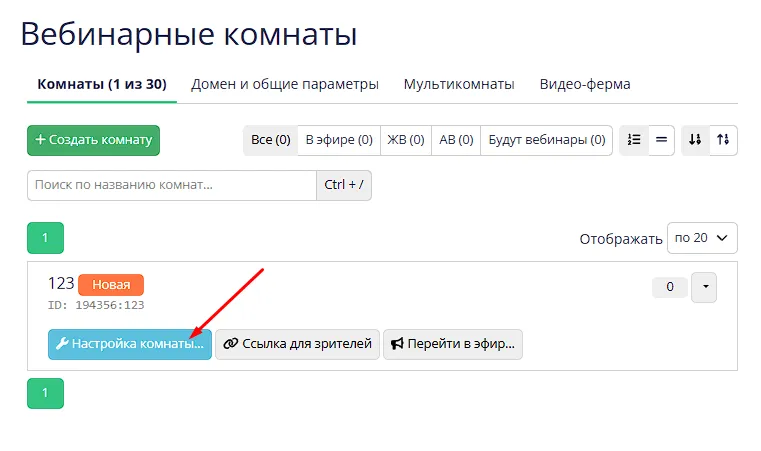Open the Домен и общие параметры tab

[285, 84]
